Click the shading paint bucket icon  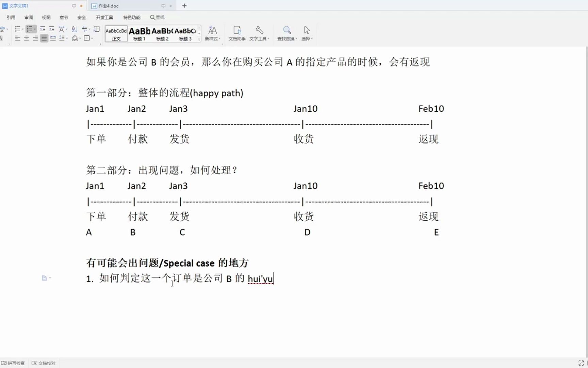pyautogui.click(x=75, y=39)
